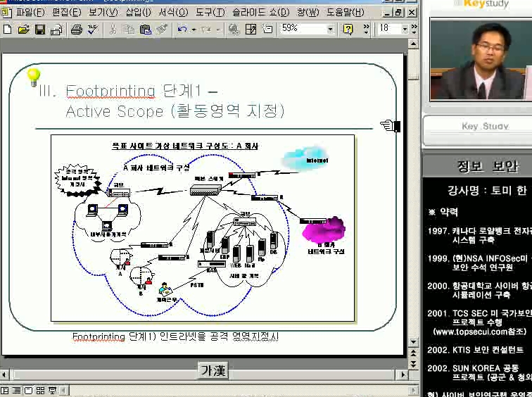Switch to Normal view button at bottom left

point(6,391)
